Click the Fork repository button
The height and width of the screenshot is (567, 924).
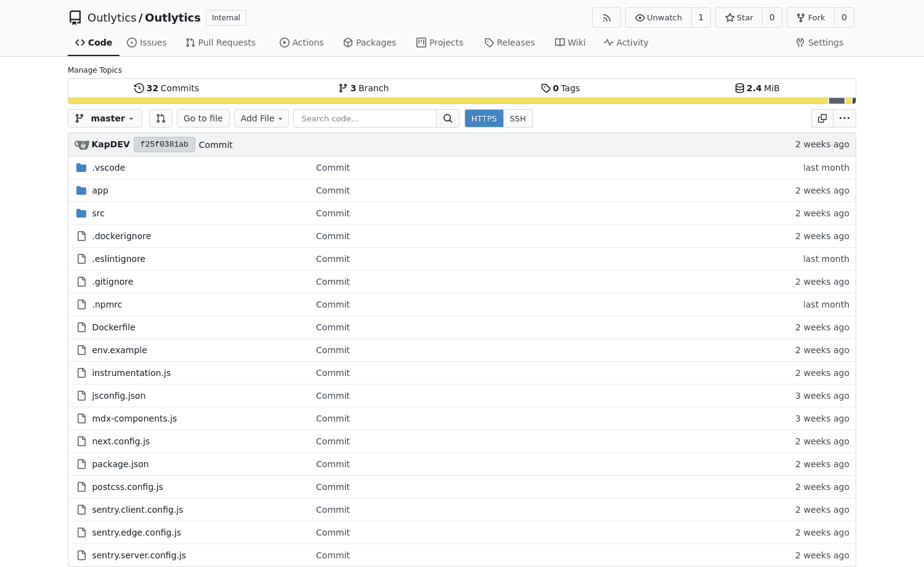tap(811, 18)
